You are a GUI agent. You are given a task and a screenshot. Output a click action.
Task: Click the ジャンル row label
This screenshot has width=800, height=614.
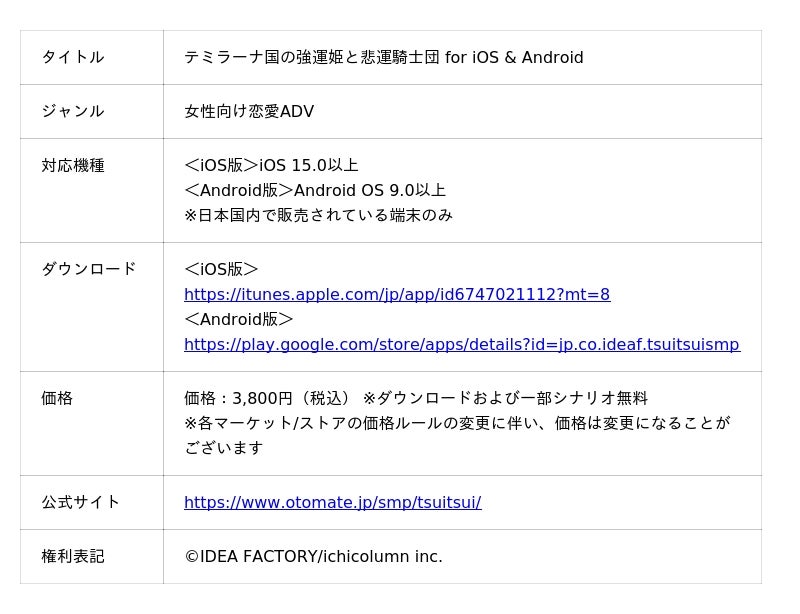(x=72, y=111)
